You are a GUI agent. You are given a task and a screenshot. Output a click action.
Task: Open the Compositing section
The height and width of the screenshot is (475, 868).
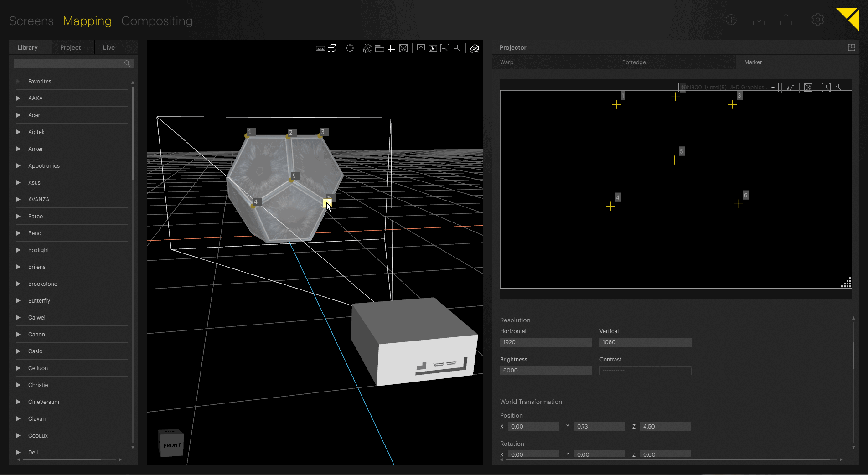[157, 21]
